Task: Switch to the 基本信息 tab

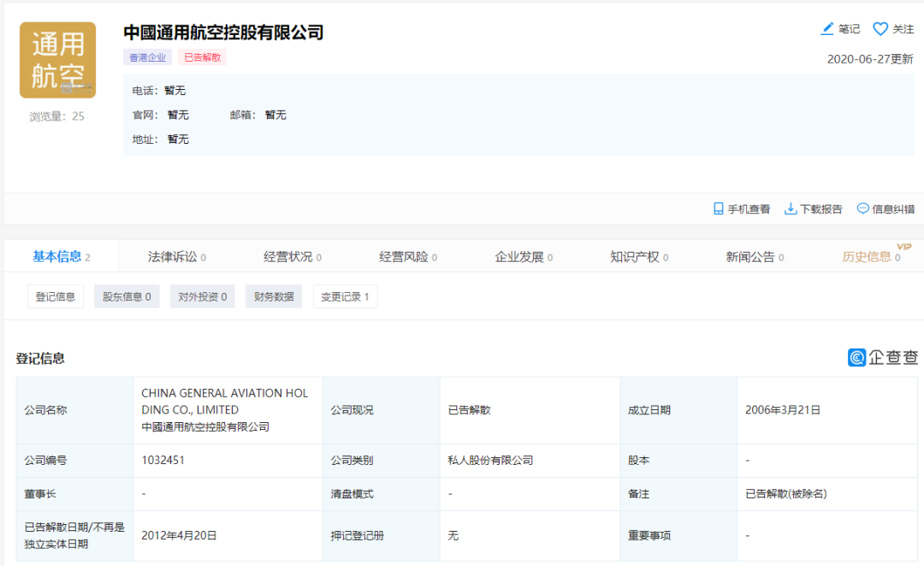Action: 62,257
